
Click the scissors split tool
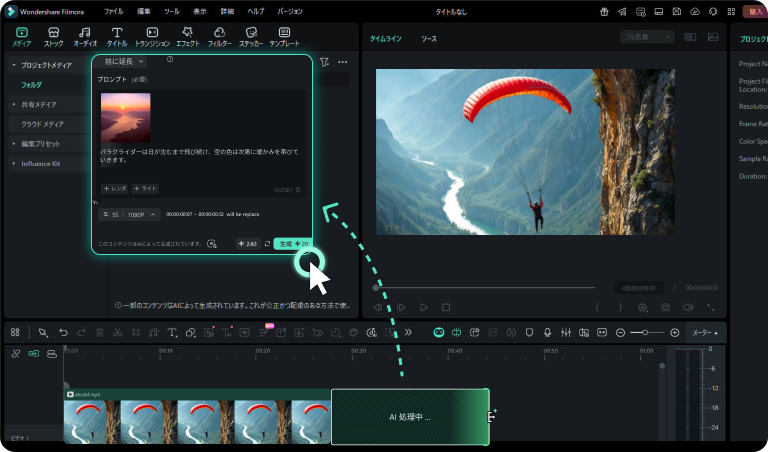pos(117,333)
